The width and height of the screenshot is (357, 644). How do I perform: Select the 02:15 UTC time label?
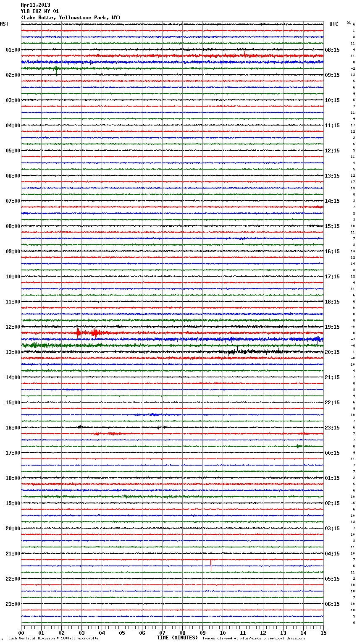coord(332,503)
